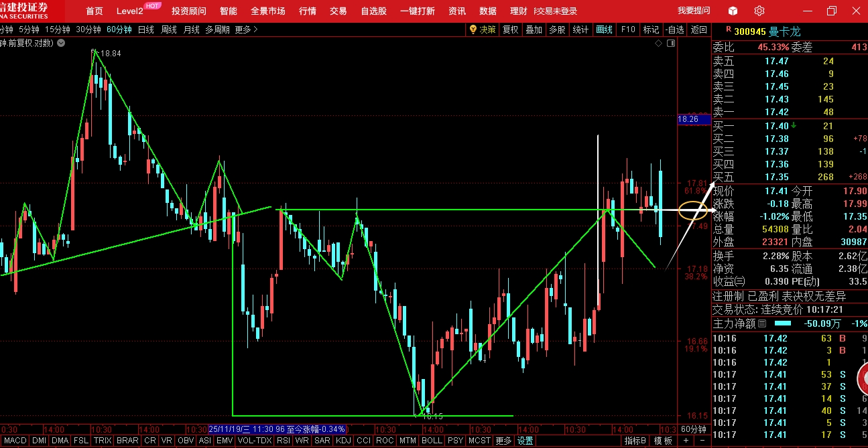Switch to 5分钟 period
The height and width of the screenshot is (448, 868).
pos(29,29)
